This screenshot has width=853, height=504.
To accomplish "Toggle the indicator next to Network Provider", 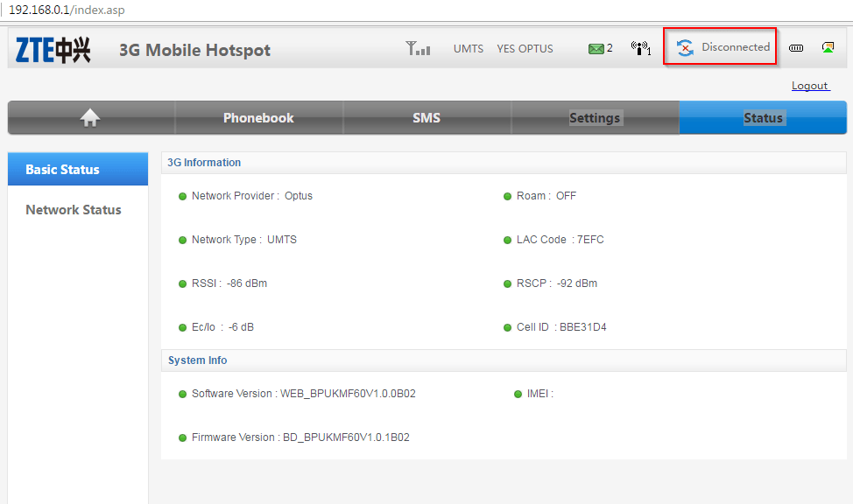I will [180, 195].
